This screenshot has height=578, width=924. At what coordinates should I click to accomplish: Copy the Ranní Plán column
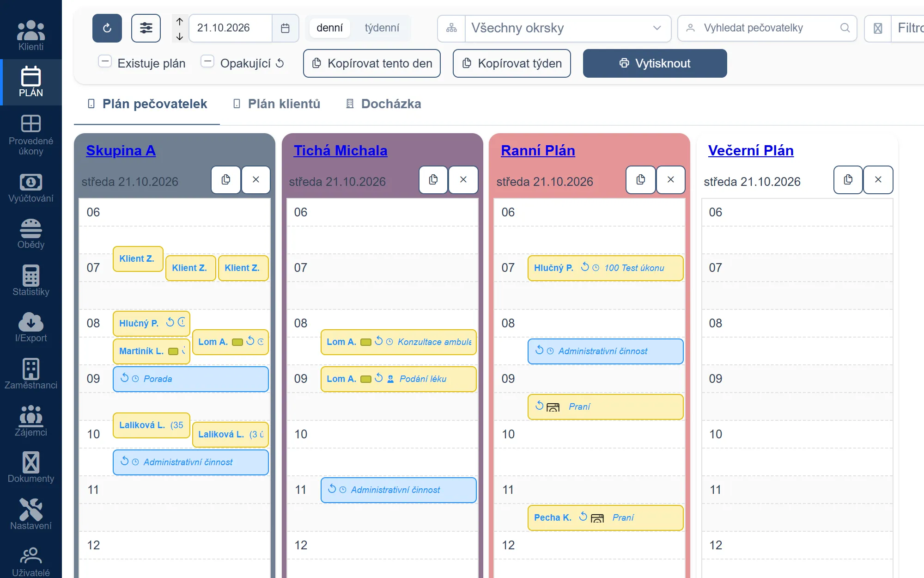coord(640,179)
